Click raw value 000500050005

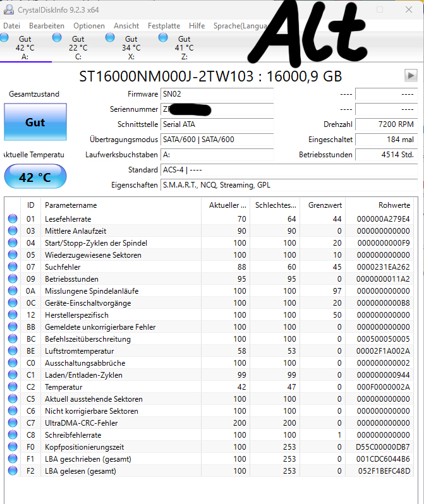coord(383,339)
